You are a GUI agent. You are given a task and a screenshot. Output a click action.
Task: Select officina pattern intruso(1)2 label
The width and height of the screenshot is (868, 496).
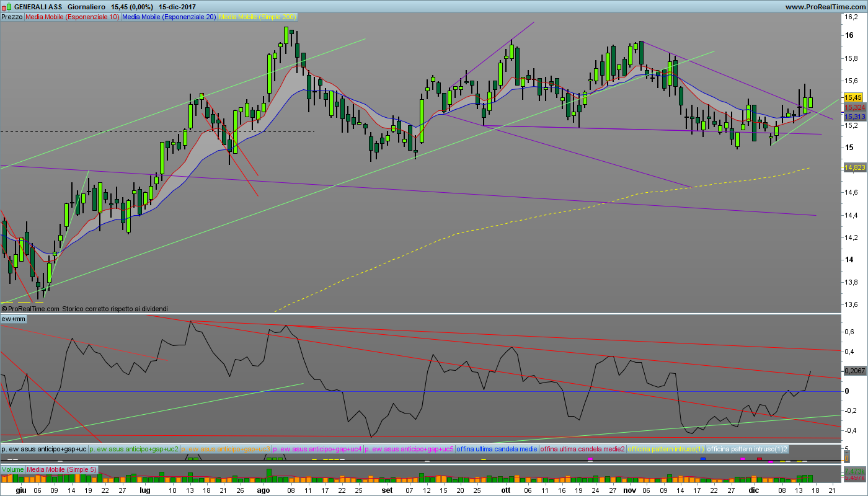(748, 448)
